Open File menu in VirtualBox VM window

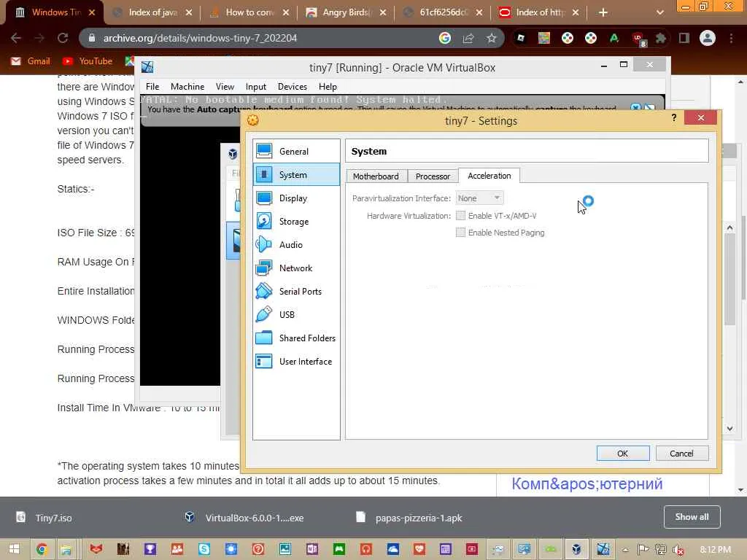coord(152,87)
